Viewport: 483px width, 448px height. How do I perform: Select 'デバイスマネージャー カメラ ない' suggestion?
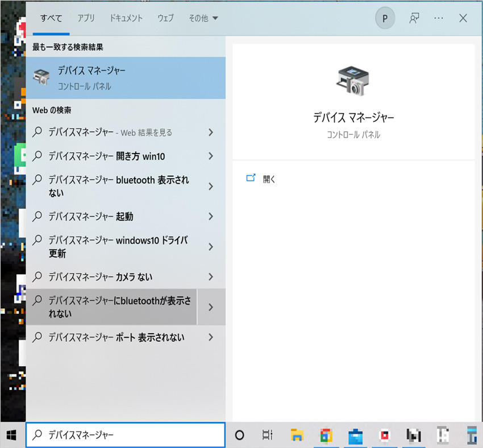[111, 277]
